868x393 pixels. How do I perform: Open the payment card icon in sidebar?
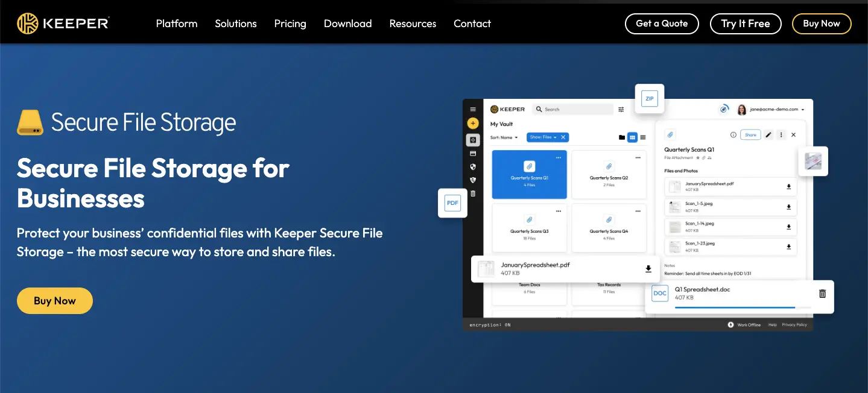pyautogui.click(x=473, y=154)
